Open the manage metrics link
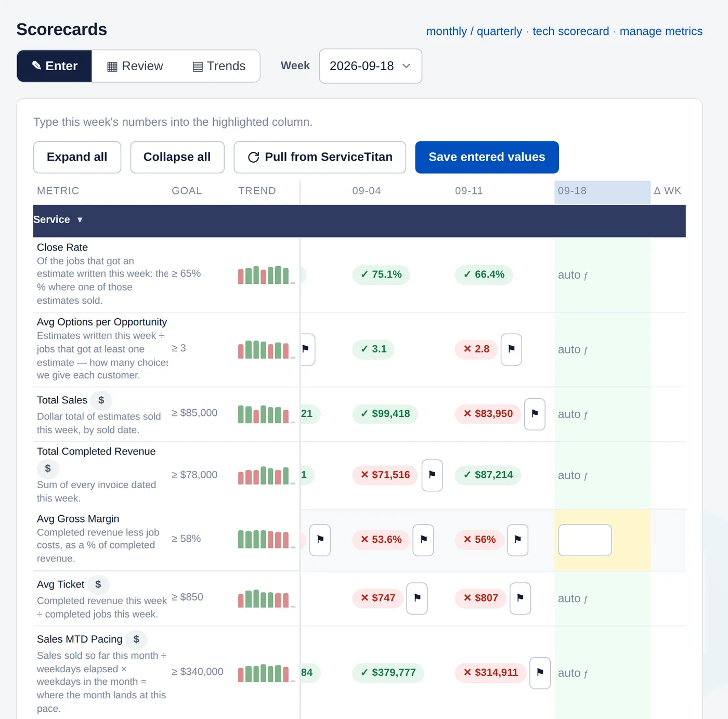 coord(661,31)
